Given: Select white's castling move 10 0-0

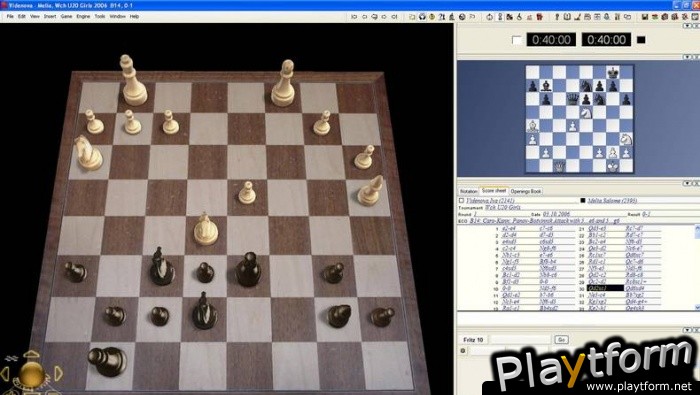Looking at the screenshot, I should [506, 288].
